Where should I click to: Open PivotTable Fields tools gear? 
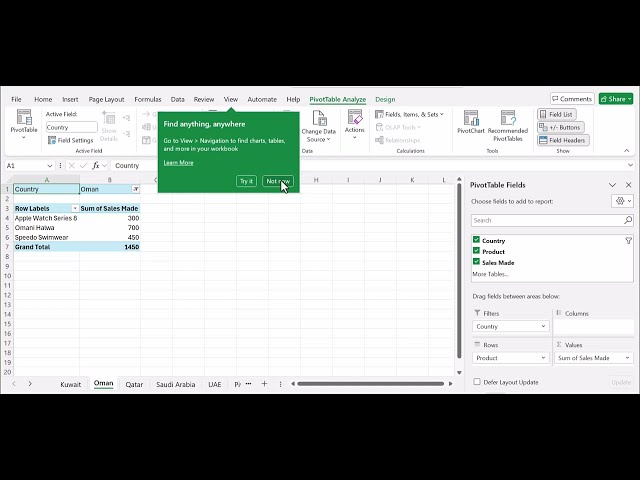(623, 201)
